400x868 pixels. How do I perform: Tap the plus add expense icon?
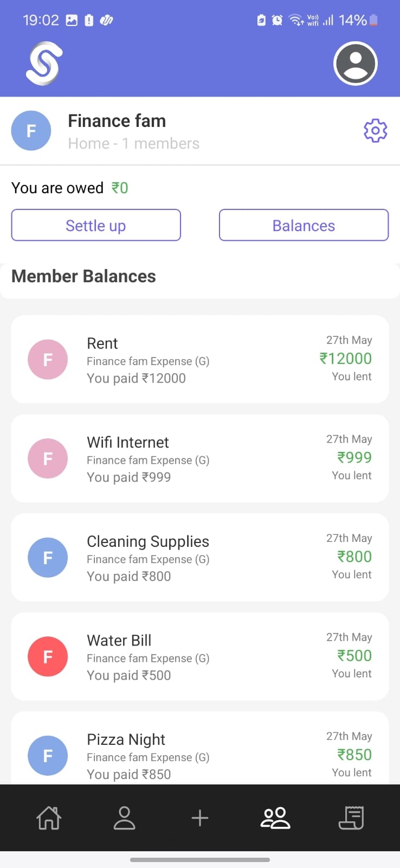click(200, 818)
